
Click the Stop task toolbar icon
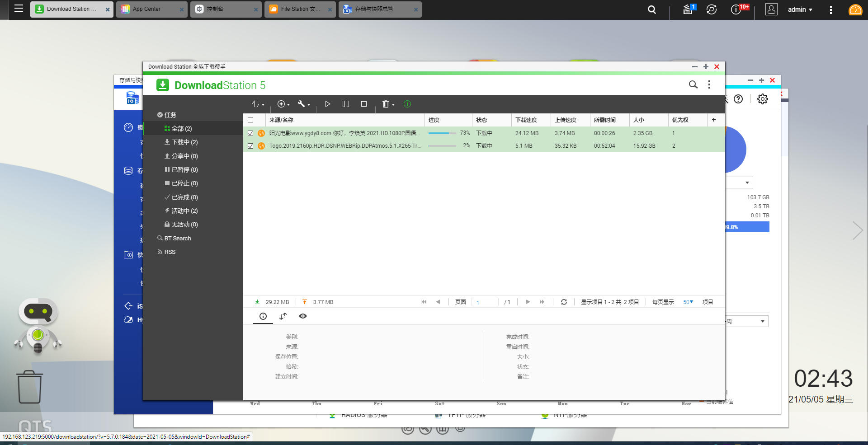coord(364,104)
